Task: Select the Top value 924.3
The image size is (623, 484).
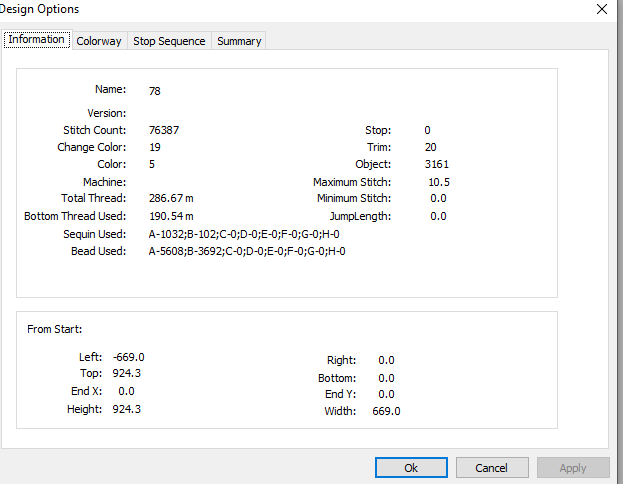Action: pos(126,373)
